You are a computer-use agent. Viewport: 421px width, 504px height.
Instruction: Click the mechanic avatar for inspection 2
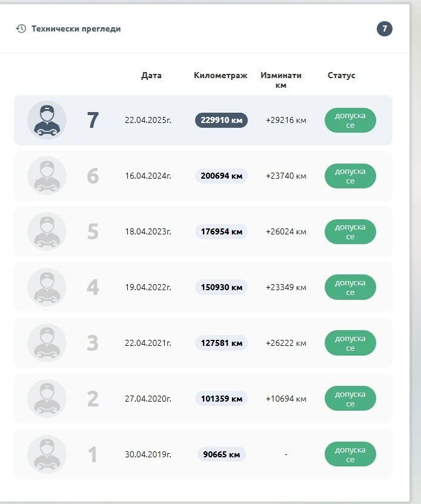tap(47, 399)
